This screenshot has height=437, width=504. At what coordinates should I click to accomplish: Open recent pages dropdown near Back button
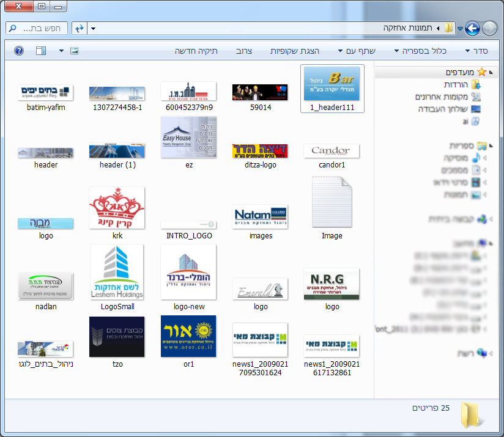(x=460, y=29)
